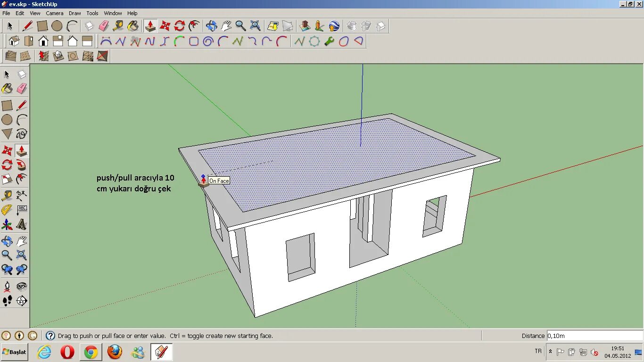Choose the Section Plane tool
Screen dimensions: 644x362
click(22, 301)
